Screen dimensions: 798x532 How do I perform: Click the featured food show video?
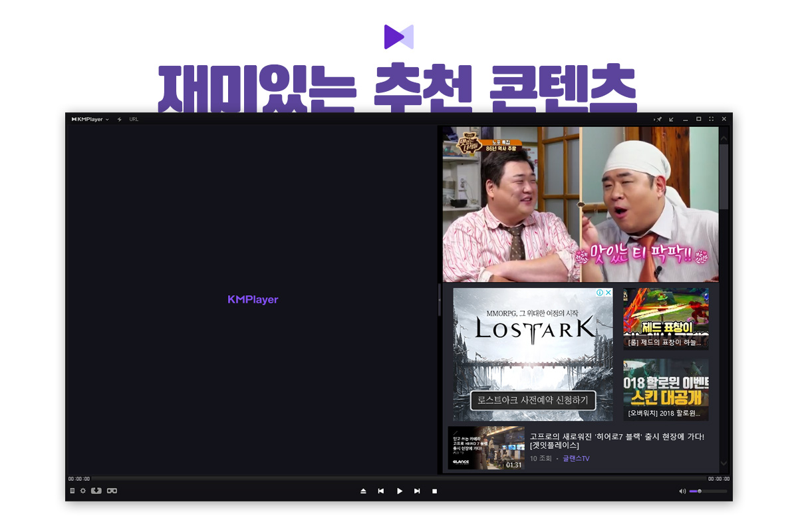(x=581, y=204)
